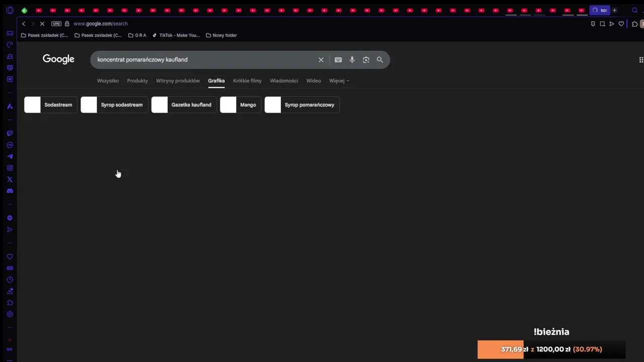
Task: Click the padlock site info icon
Action: coord(67,24)
